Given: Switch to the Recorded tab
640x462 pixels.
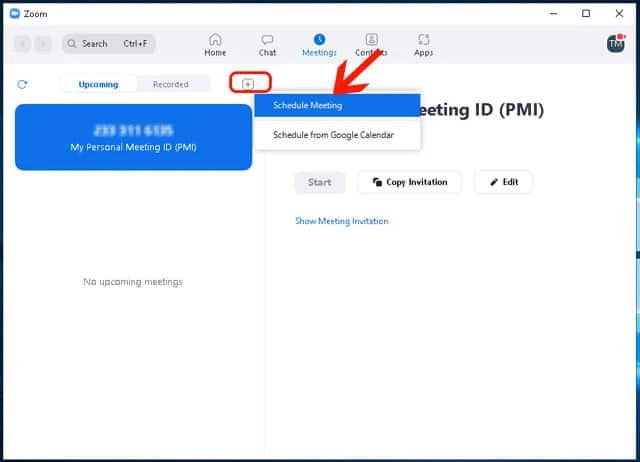Looking at the screenshot, I should tap(171, 84).
